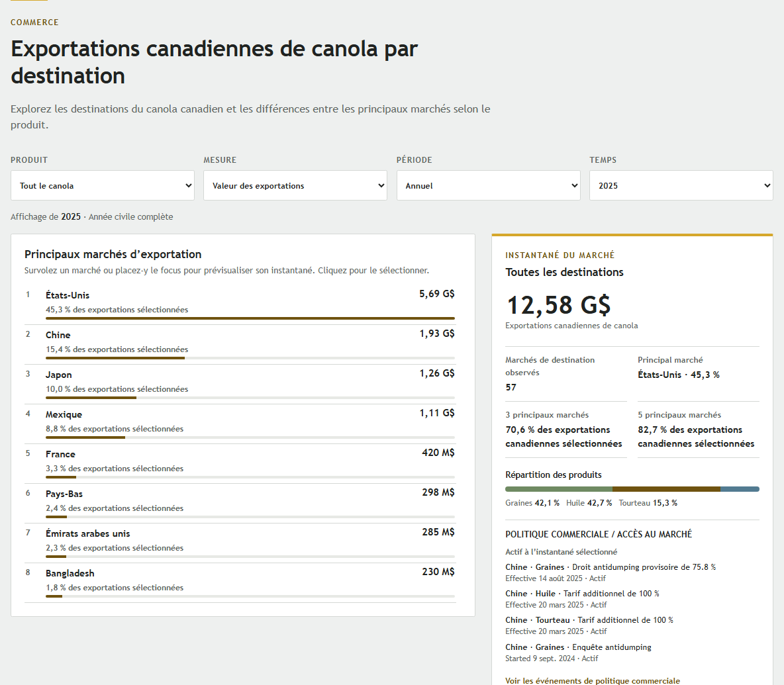Image resolution: width=784 pixels, height=685 pixels.
Task: Open the Temps dropdown set to 2025
Action: pos(681,185)
